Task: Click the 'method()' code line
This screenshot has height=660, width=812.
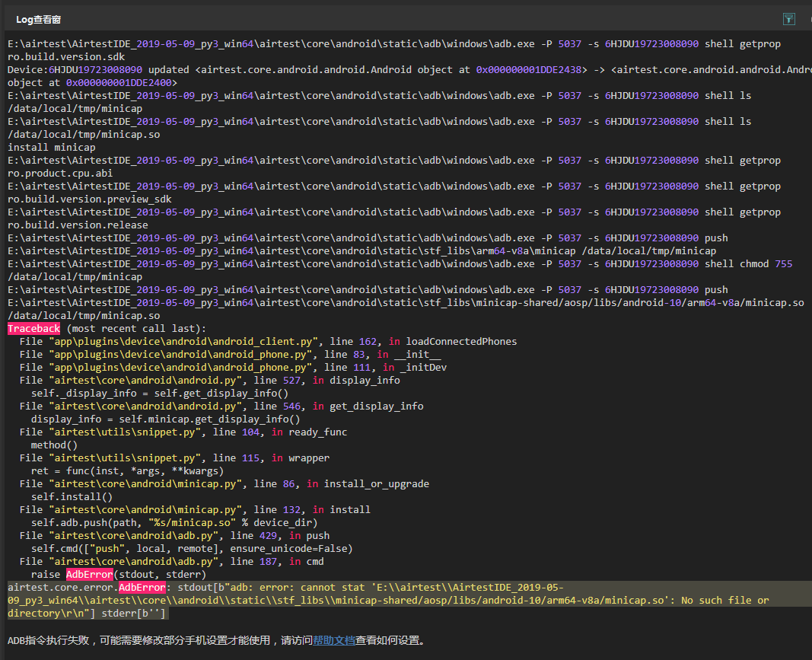Action: coord(54,445)
